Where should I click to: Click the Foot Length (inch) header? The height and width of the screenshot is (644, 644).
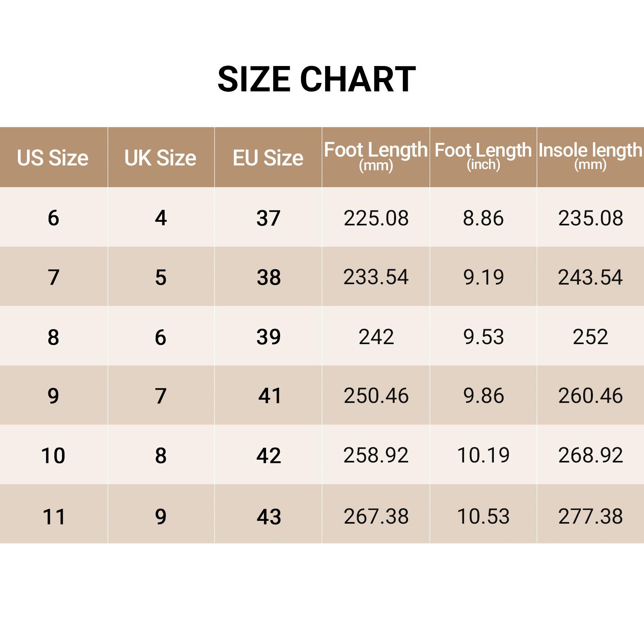tap(483, 156)
